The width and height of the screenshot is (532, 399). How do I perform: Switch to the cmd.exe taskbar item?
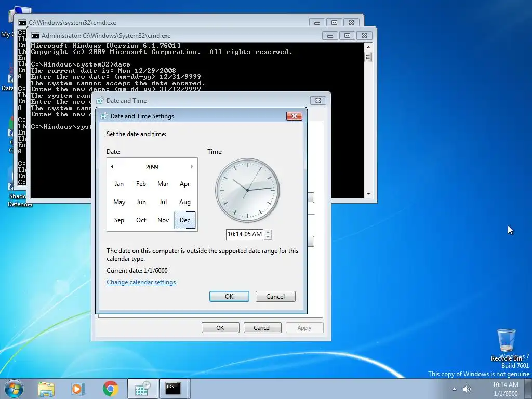point(174,389)
